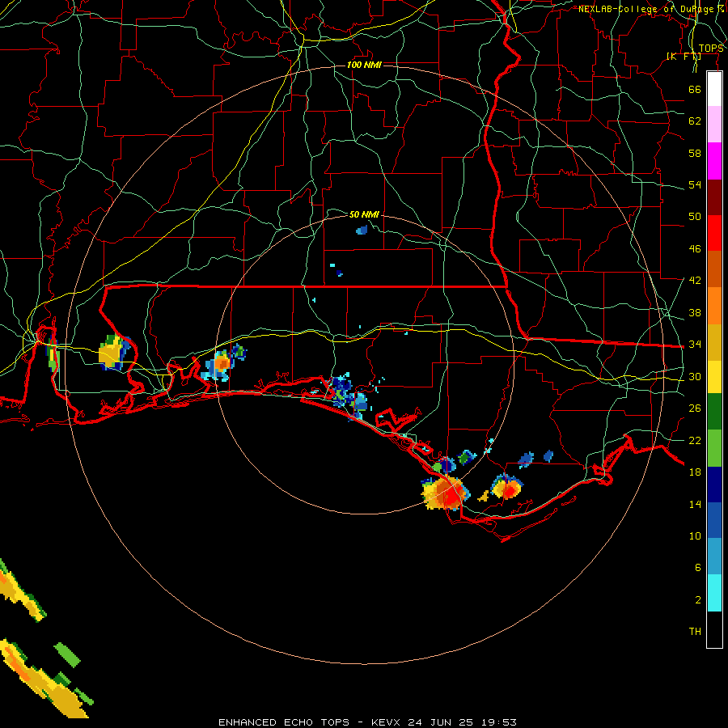Click the "ENHANCED ECHO TOPS" product title
This screenshot has height=728, width=728.
coord(284,722)
